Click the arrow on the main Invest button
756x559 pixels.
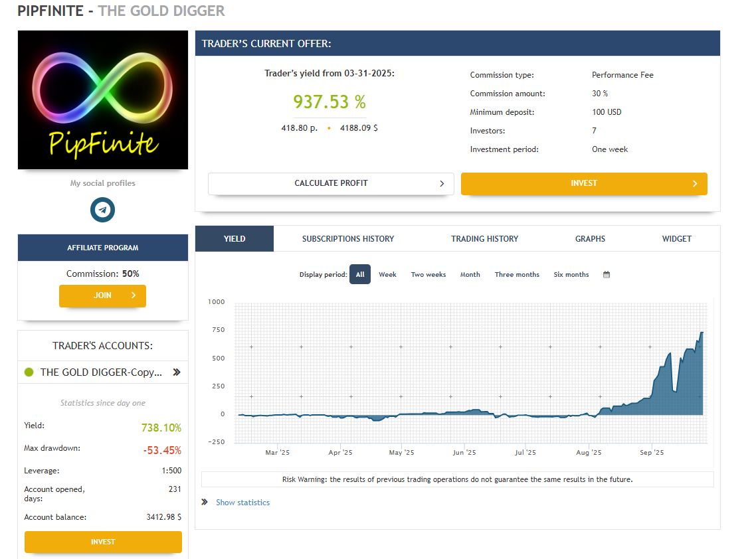(x=695, y=184)
